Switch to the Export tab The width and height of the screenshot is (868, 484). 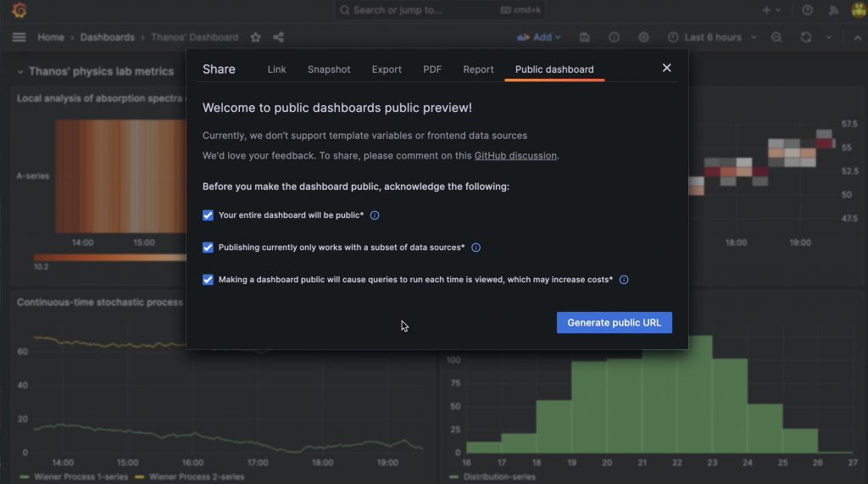[x=387, y=70]
